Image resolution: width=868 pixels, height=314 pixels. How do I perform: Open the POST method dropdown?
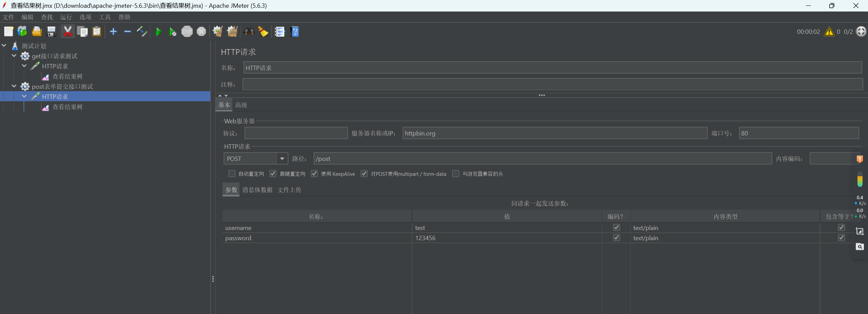click(x=282, y=159)
